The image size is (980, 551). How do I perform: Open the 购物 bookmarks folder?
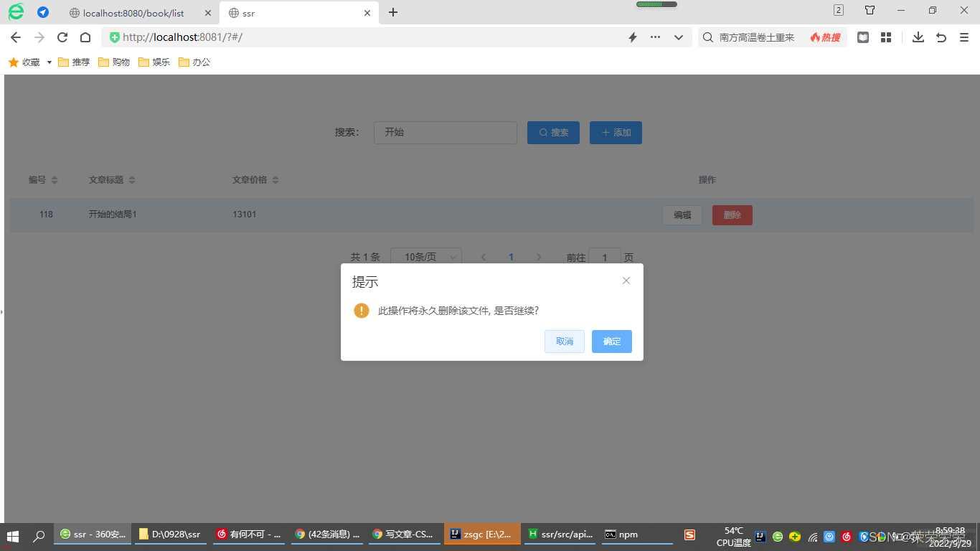114,62
